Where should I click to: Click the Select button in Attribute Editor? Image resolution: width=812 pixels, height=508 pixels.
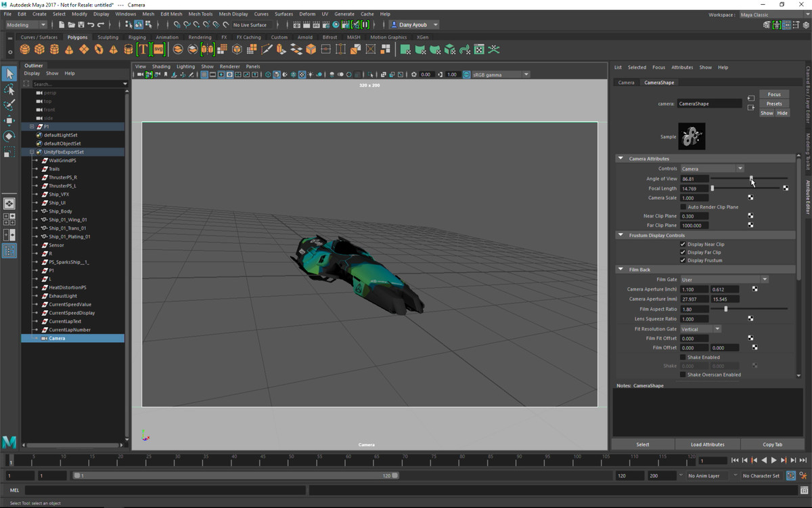point(643,444)
